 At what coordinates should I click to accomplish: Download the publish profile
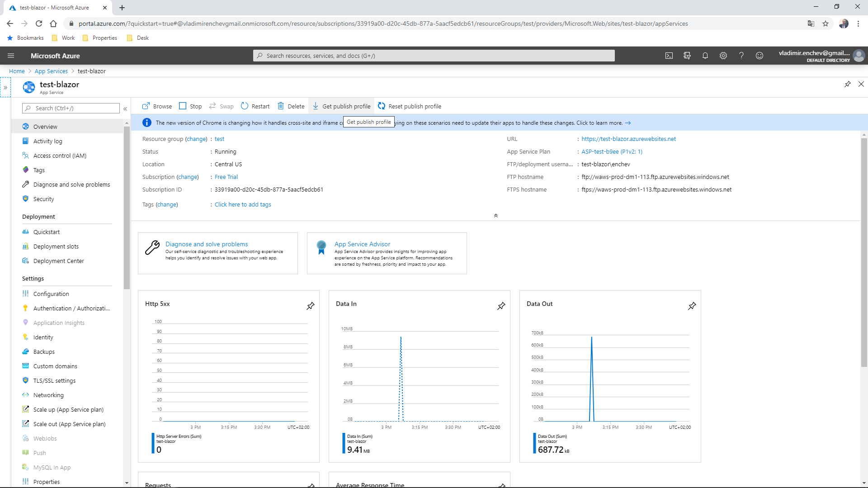click(x=341, y=106)
